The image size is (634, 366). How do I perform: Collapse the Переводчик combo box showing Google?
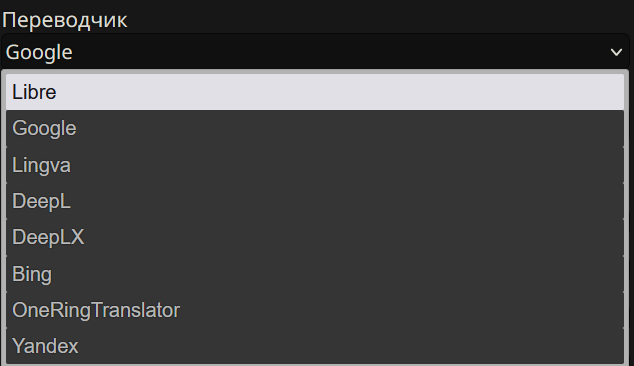315,52
